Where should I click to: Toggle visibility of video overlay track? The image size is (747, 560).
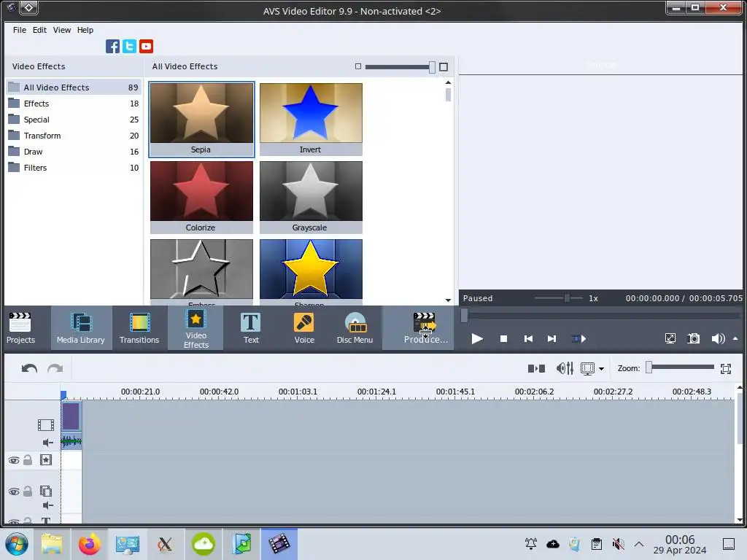[14, 491]
